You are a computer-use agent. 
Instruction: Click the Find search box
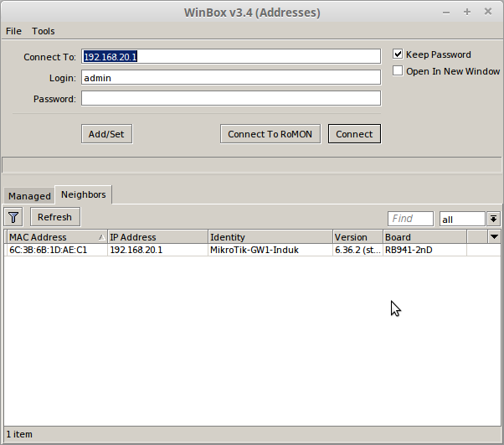pyautogui.click(x=410, y=219)
